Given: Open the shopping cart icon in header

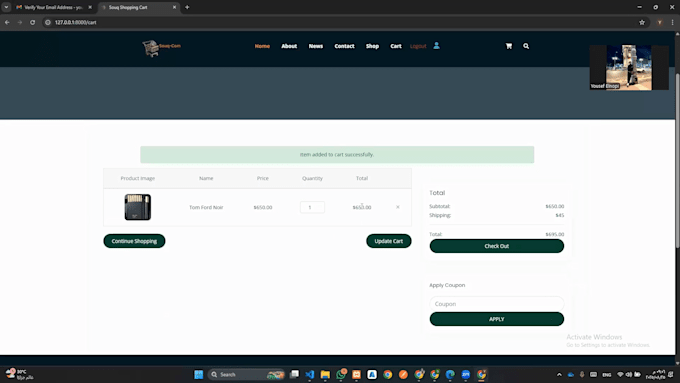Looking at the screenshot, I should 509,46.
